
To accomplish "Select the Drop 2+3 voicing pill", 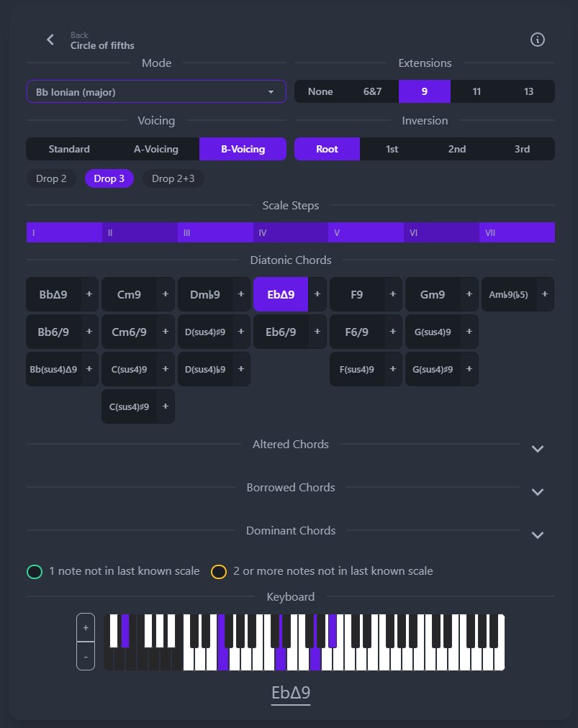I will [x=173, y=178].
